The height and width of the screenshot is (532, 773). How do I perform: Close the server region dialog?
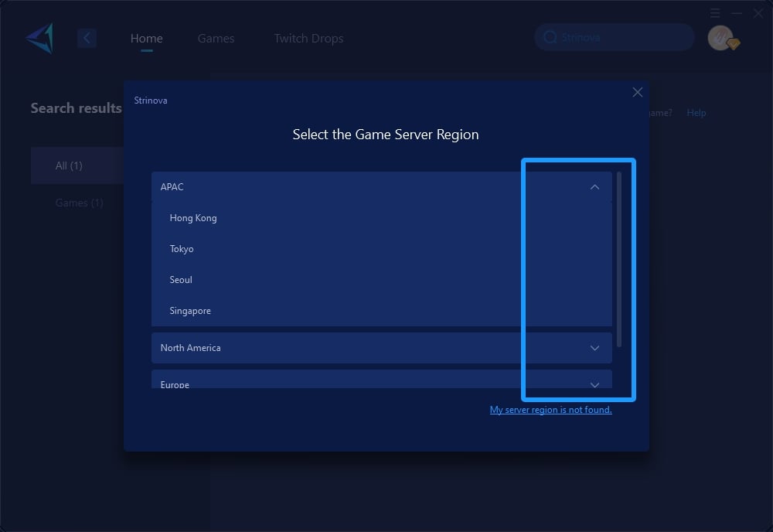[638, 92]
